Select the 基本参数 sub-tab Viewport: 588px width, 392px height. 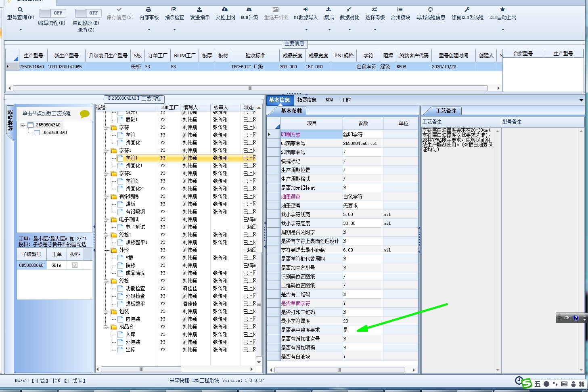(x=291, y=111)
